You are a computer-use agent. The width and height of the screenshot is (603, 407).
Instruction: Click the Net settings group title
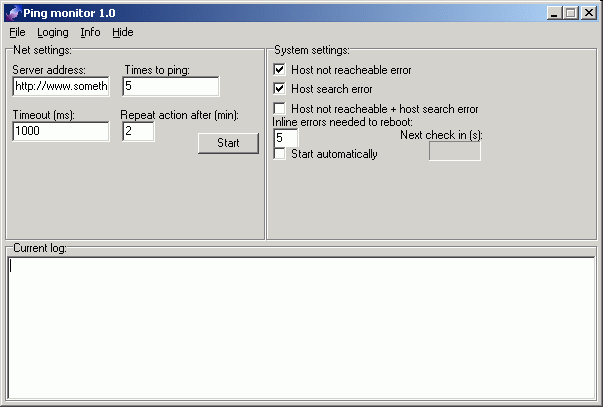[42, 50]
